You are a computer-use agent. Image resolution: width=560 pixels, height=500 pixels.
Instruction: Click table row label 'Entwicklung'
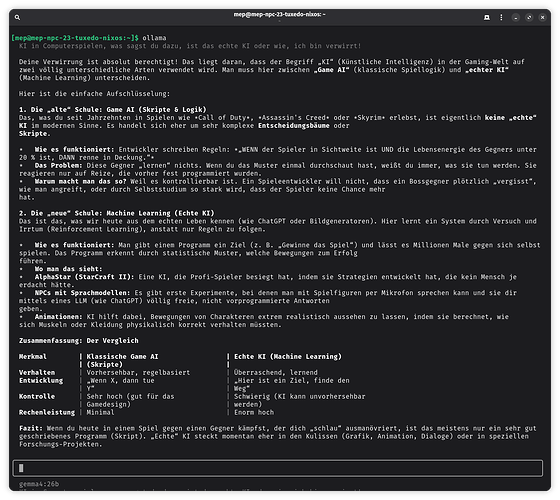point(41,380)
